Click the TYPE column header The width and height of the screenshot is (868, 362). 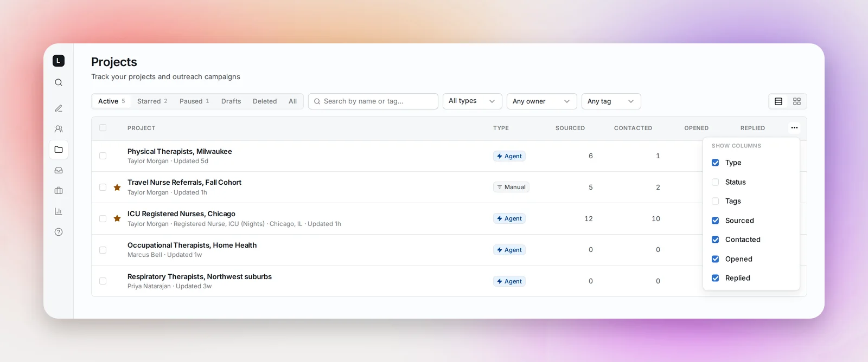click(x=501, y=128)
